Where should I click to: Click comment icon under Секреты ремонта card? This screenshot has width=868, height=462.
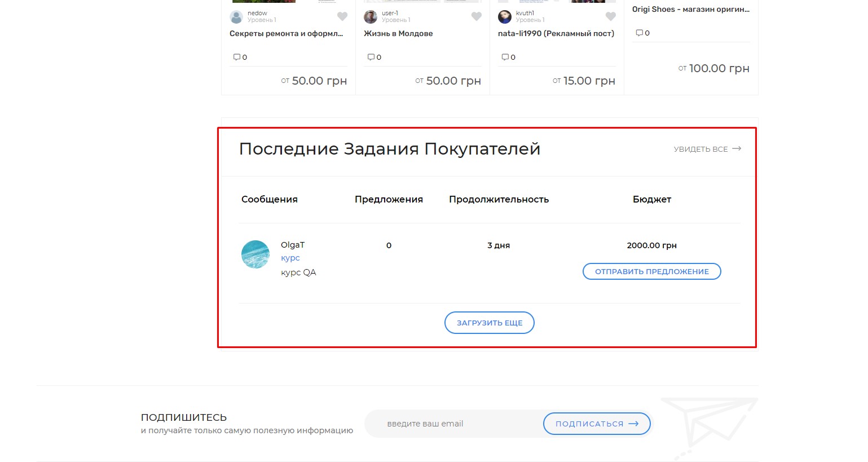pos(237,57)
